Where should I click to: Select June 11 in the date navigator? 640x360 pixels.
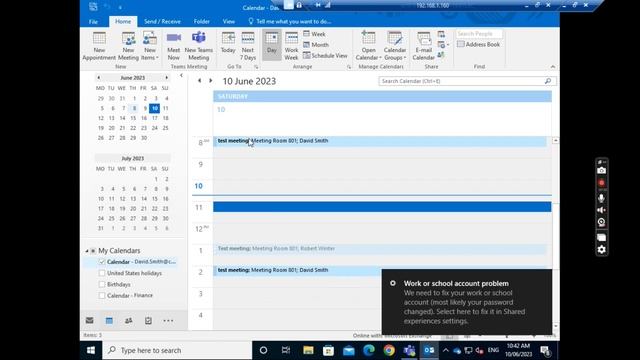[x=165, y=108]
